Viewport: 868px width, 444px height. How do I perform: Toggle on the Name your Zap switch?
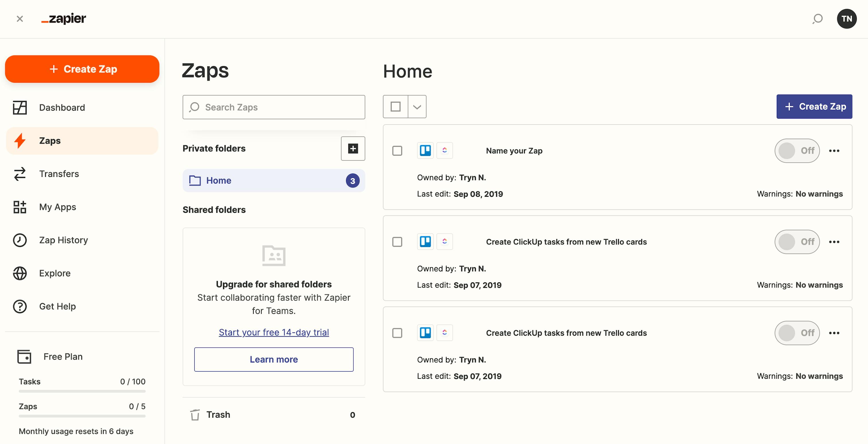pyautogui.click(x=797, y=151)
